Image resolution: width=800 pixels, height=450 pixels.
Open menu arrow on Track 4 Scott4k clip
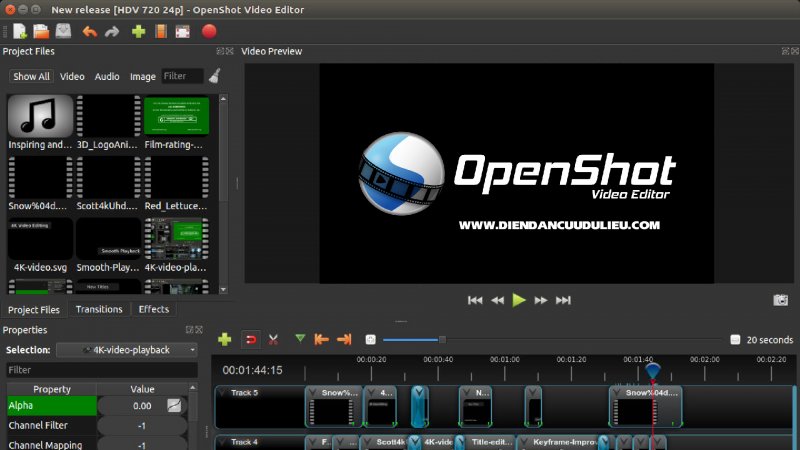click(x=367, y=442)
